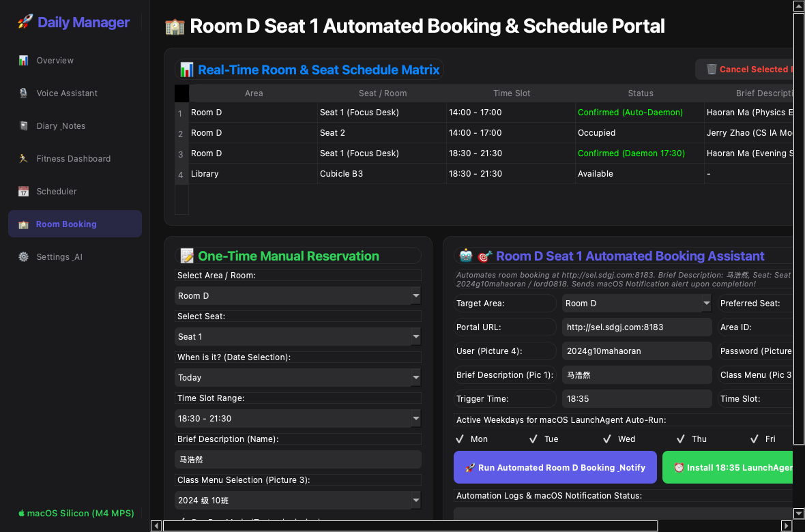Click the Area column header
Screen dimensions: 805x532
254,93
